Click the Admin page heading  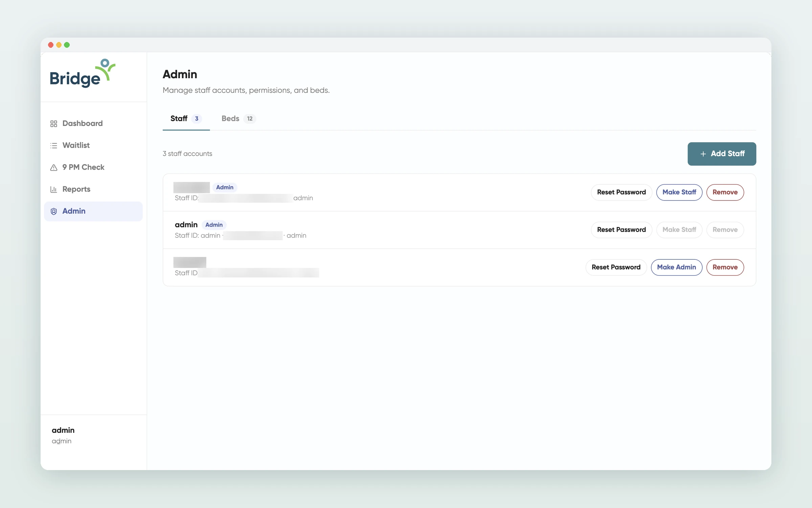pos(180,75)
